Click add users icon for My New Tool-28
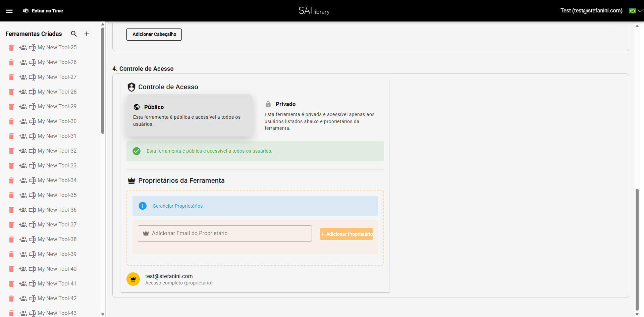Image resolution: width=644 pixels, height=317 pixels. (x=23, y=92)
